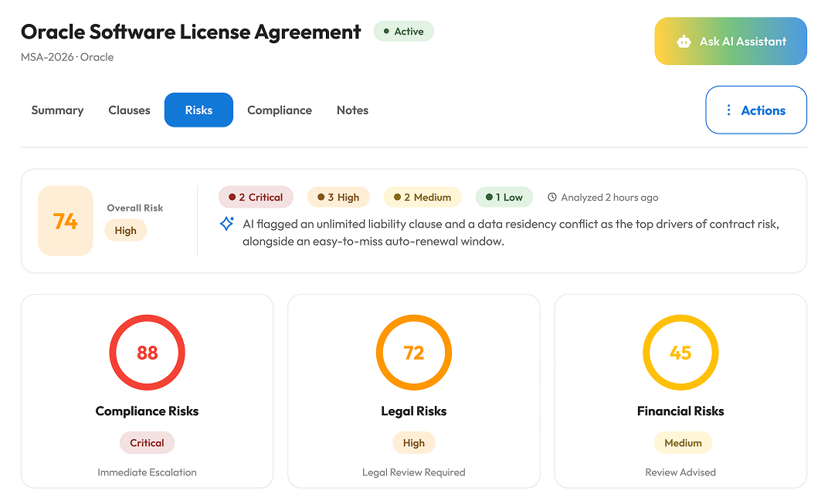828x504 pixels.
Task: Click the Compliance Risks score ring 88
Action: [148, 352]
